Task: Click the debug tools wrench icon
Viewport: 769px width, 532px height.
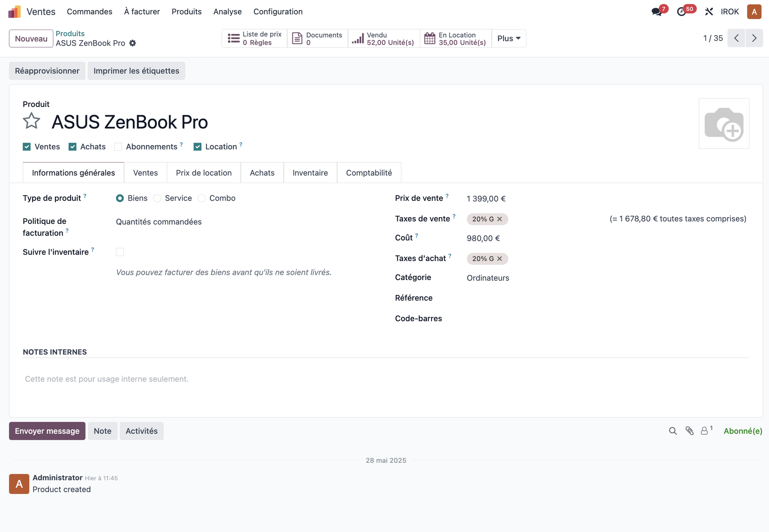Action: point(709,12)
